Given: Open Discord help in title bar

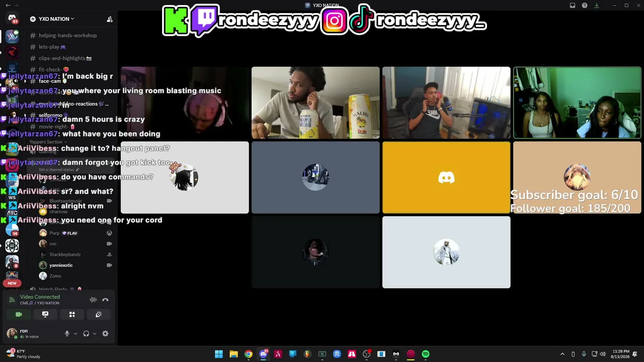Looking at the screenshot, I should tap(585, 6).
